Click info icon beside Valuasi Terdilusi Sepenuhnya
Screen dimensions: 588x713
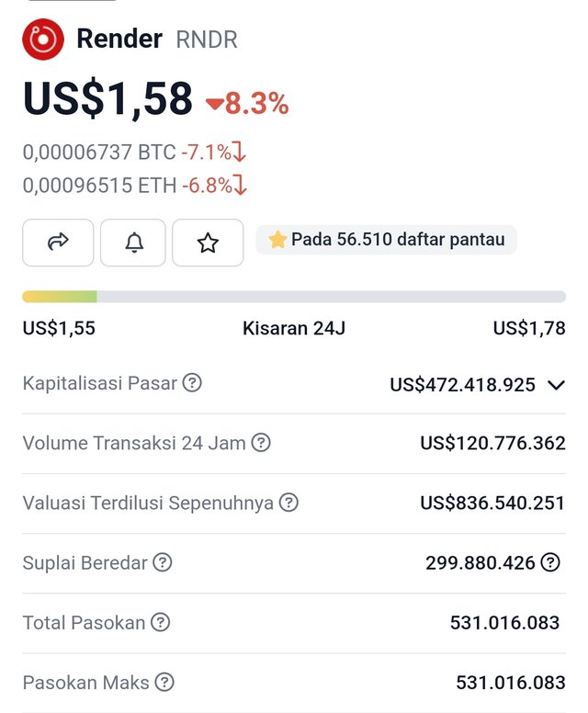coord(288,503)
